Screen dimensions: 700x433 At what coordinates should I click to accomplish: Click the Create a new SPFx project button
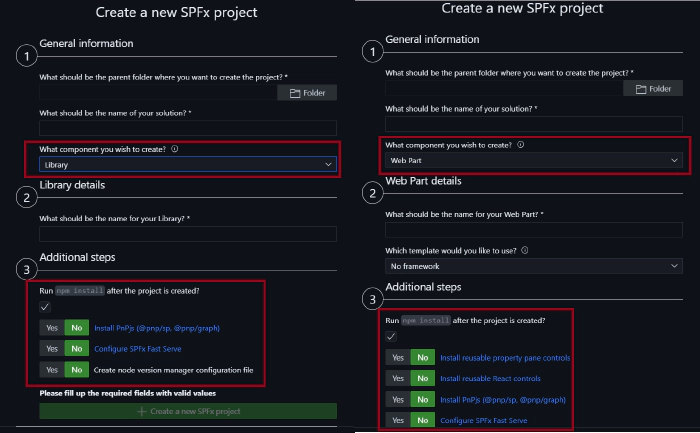coord(187,412)
